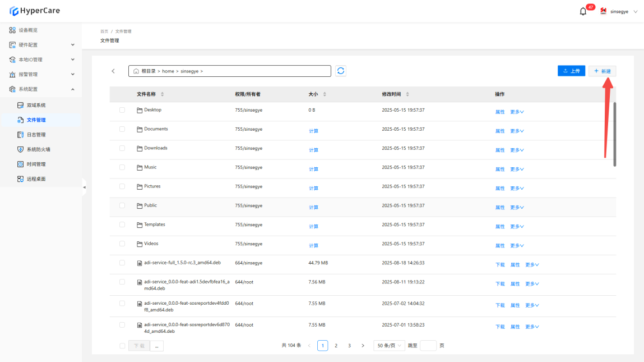Click the refresh directory icon
Image resolution: width=644 pixels, height=362 pixels.
(341, 71)
